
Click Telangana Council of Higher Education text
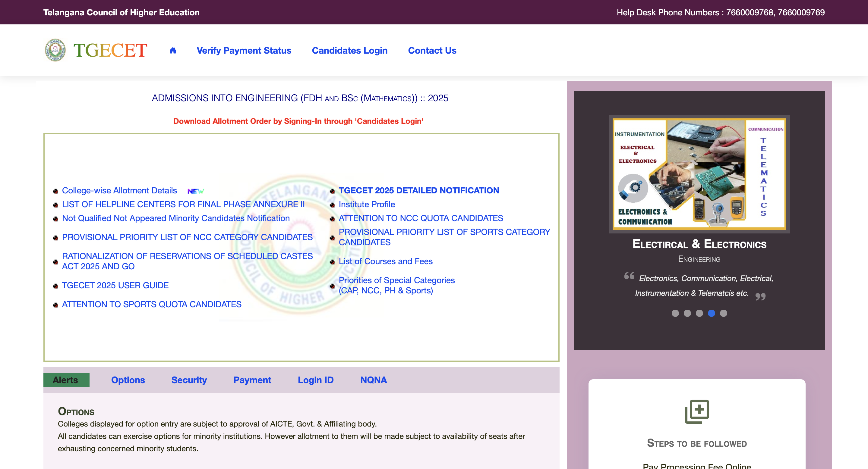point(121,12)
